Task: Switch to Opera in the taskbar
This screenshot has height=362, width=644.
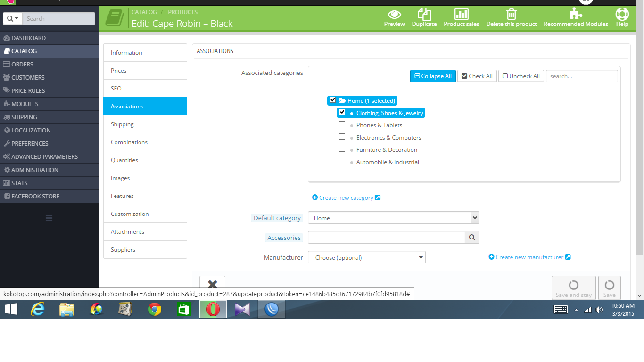Action: [x=213, y=309]
